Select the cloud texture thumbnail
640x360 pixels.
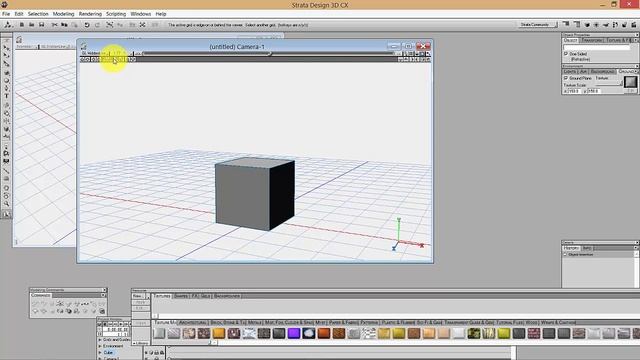(309, 333)
